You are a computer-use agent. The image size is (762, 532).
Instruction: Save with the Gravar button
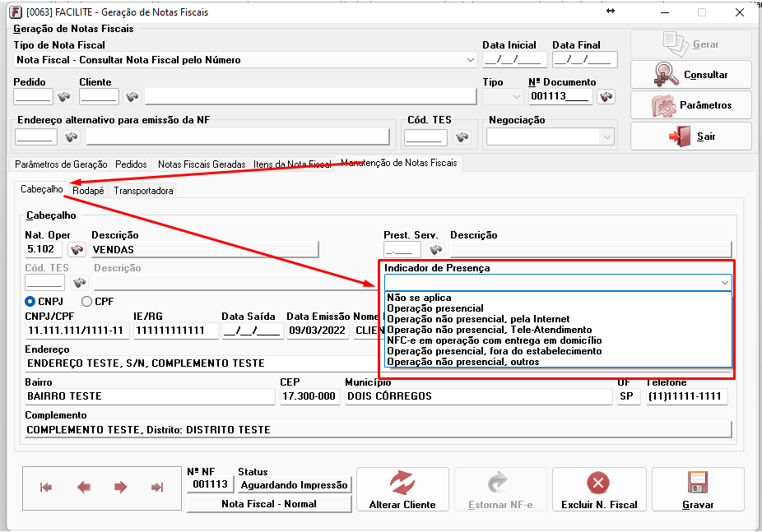tap(698, 489)
